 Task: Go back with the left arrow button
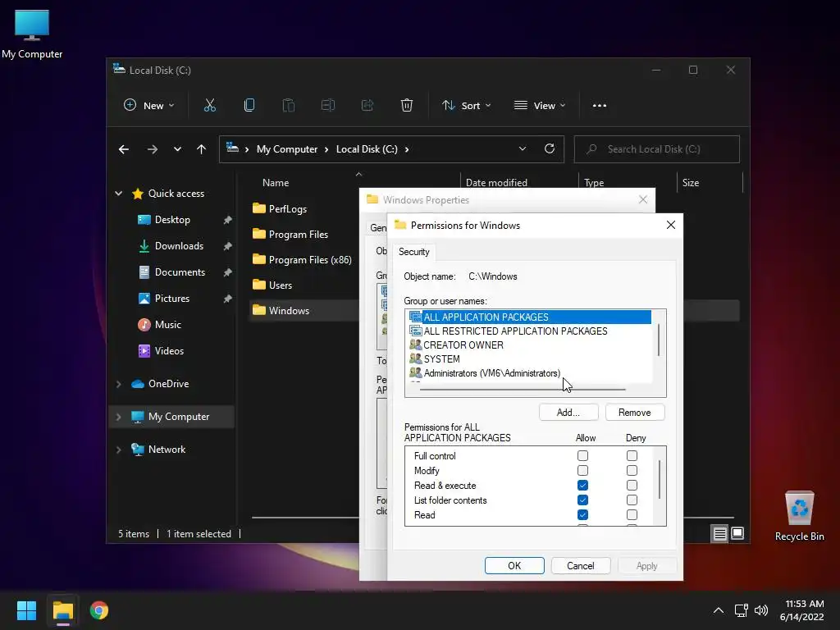click(124, 149)
